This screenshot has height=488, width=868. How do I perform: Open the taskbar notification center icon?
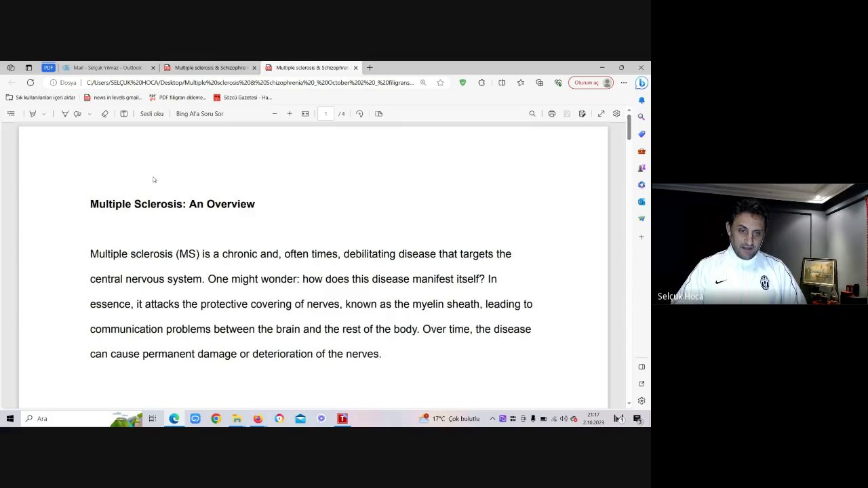click(637, 419)
